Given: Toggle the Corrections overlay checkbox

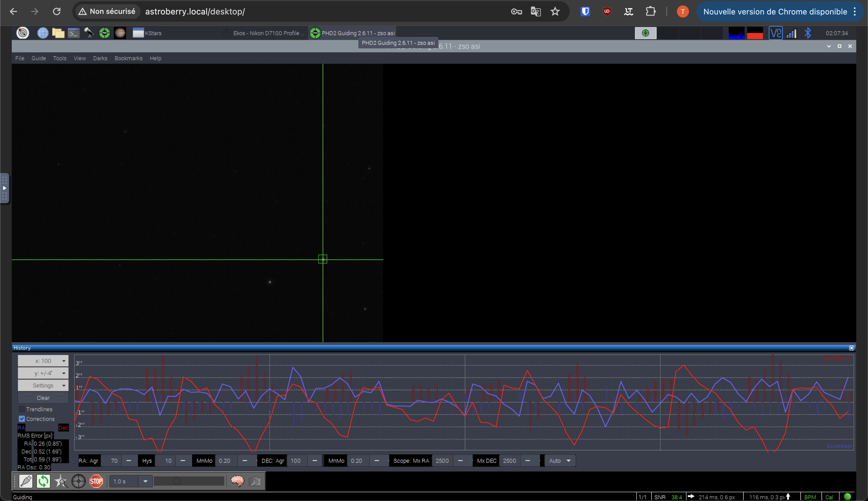Looking at the screenshot, I should click(x=21, y=419).
